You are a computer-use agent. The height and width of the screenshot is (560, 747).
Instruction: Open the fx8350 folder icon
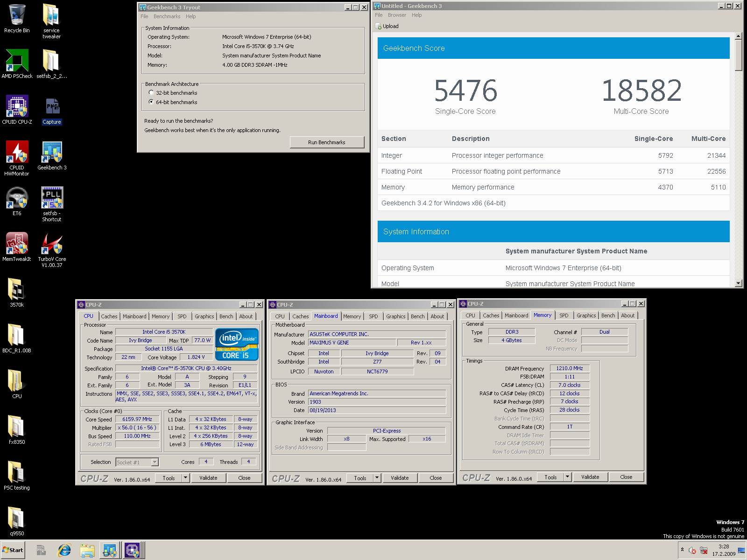click(x=17, y=430)
